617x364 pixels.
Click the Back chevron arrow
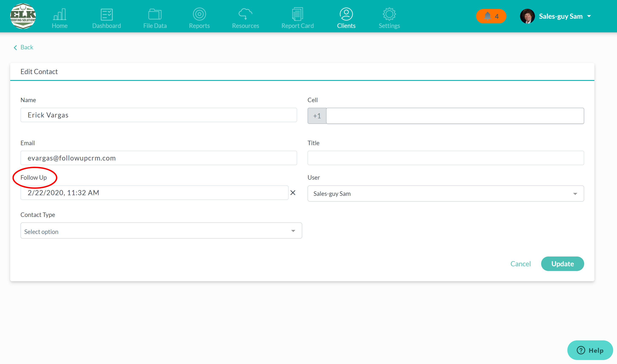tap(15, 48)
